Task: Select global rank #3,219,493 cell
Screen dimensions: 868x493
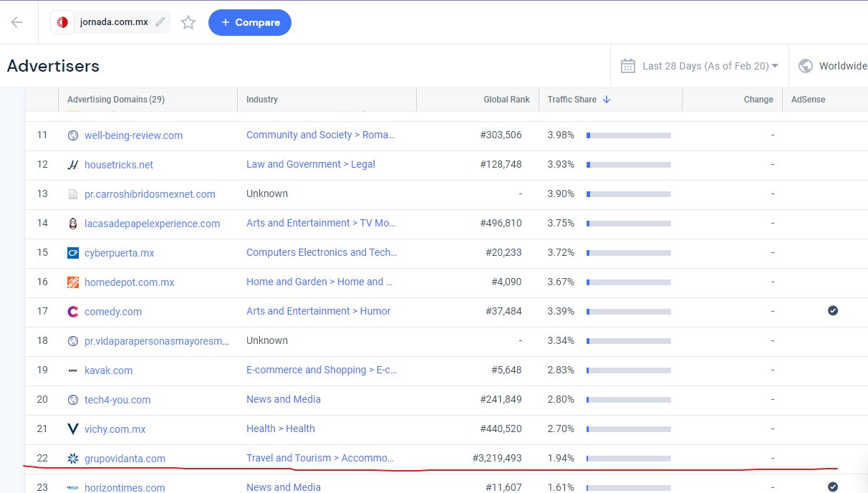Action: pyautogui.click(x=497, y=458)
